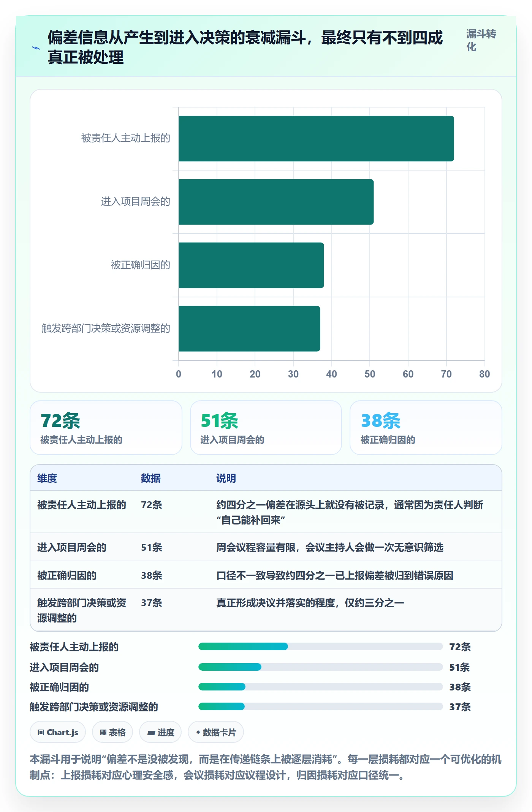Image resolution: width=532 pixels, height=812 pixels.
Task: Click the description 口径不一致导致约四分之一已上报偏差被归到错误原因
Action: point(335,575)
